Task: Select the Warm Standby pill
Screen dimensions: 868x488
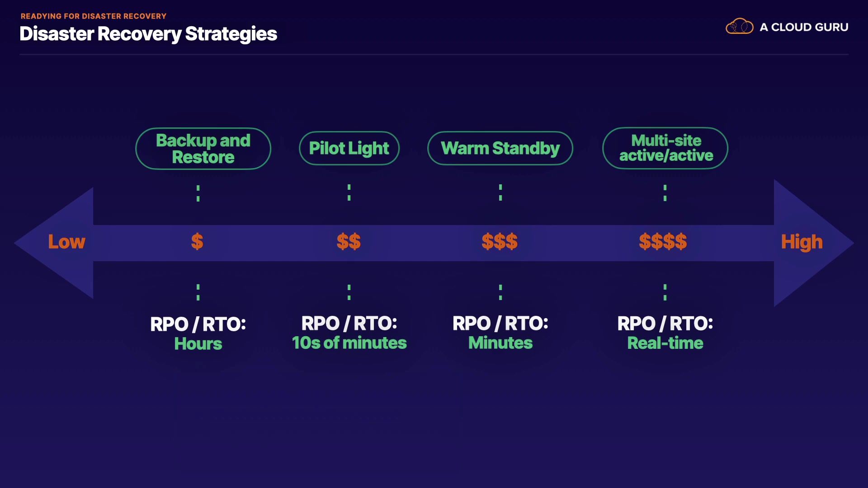Action: point(500,148)
